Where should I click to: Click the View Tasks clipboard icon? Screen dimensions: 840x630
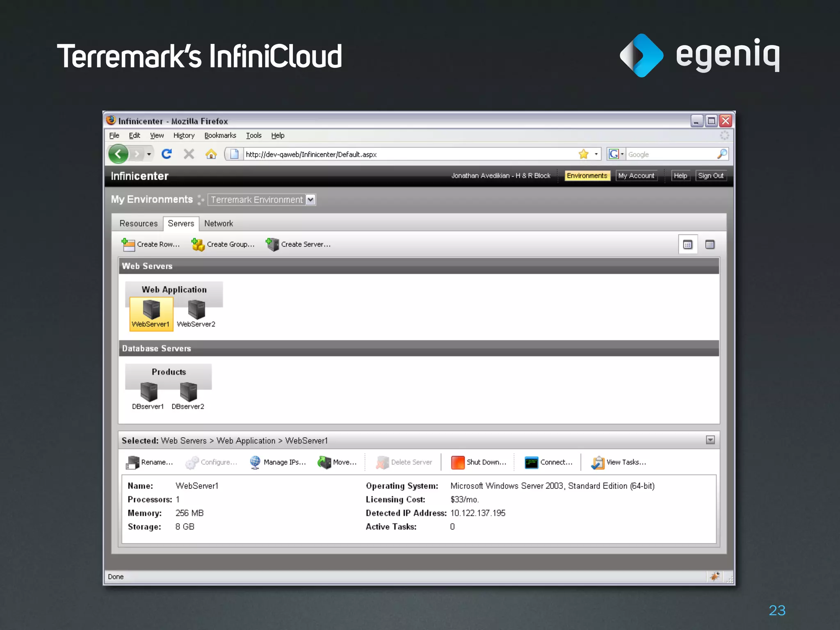[598, 463]
